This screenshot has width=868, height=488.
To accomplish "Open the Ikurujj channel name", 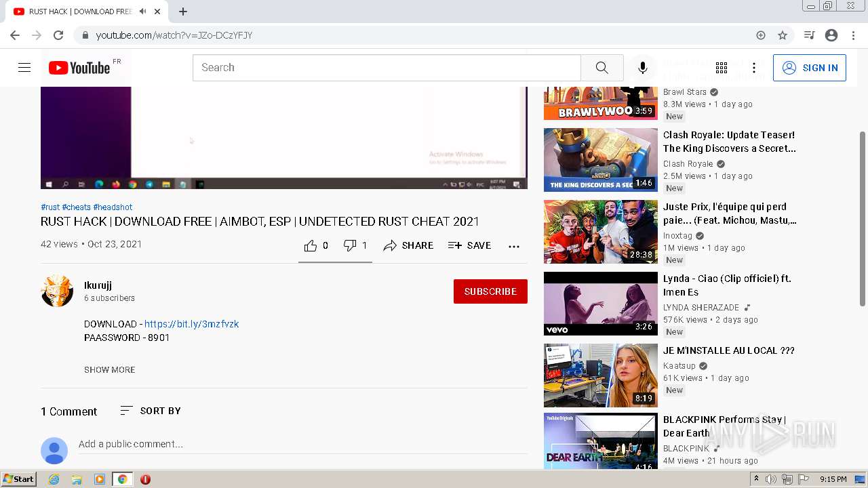I will click(x=98, y=285).
